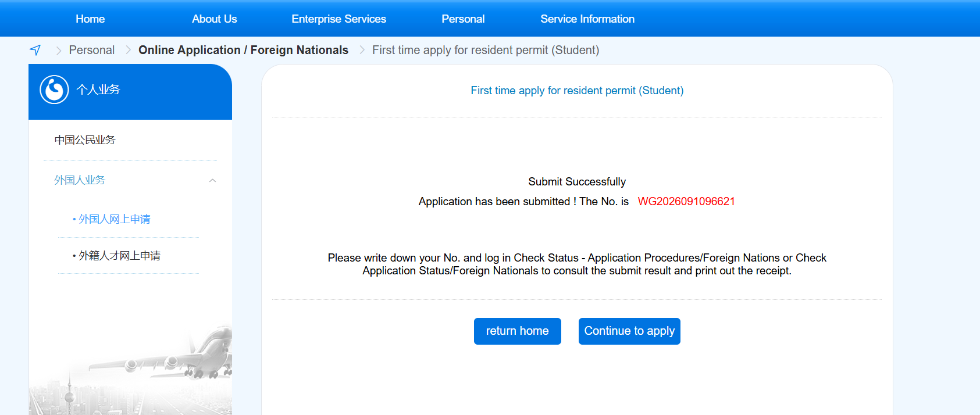Click the 个人业务 sidebar header text
Image resolution: width=980 pixels, height=415 pixels.
tap(98, 90)
